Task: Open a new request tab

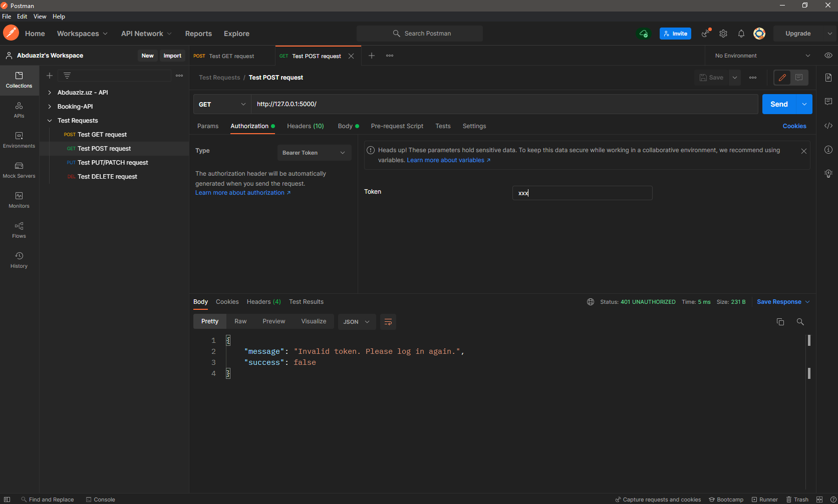Action: coord(372,56)
